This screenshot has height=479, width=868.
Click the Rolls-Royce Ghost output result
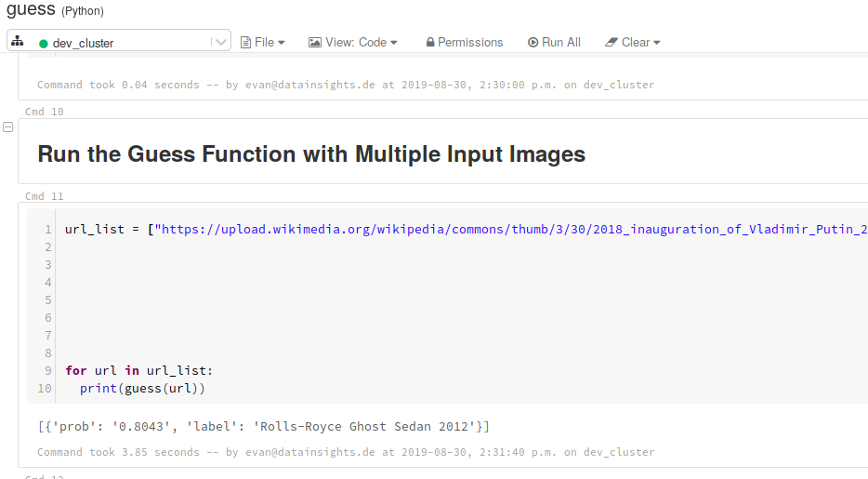click(263, 427)
